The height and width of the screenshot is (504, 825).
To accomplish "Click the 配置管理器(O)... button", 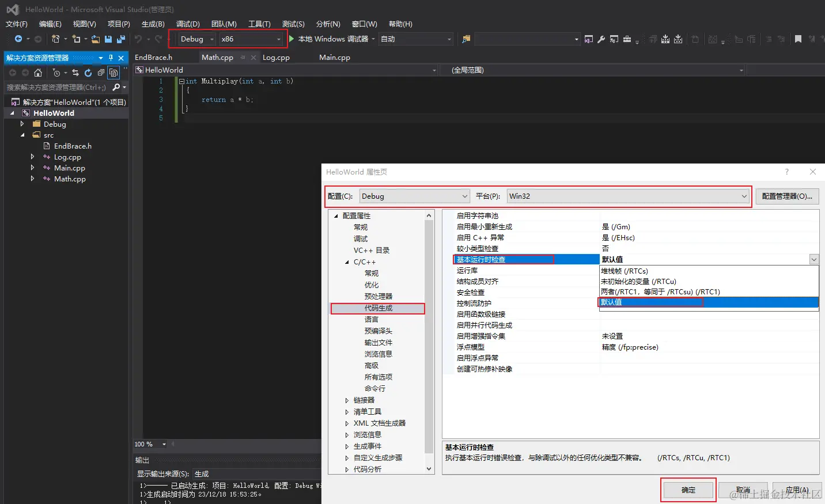I will 787,196.
